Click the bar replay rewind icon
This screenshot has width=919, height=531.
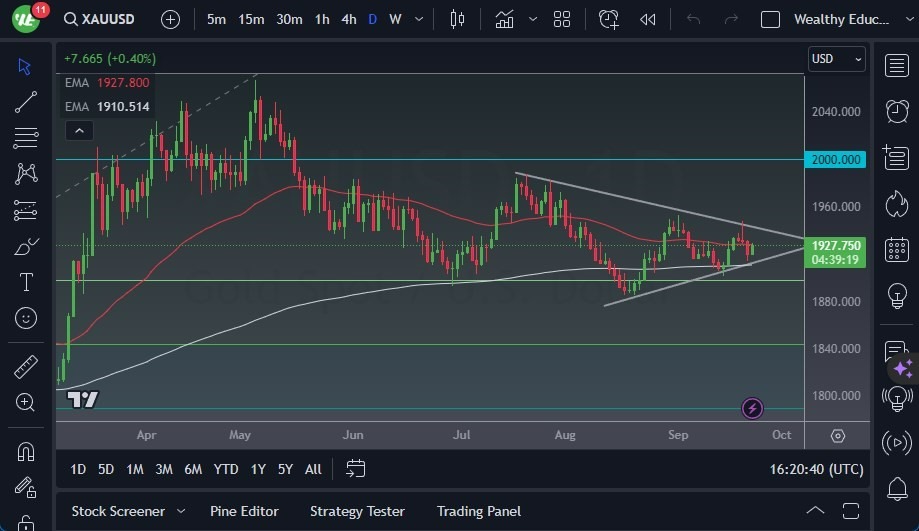pos(648,19)
